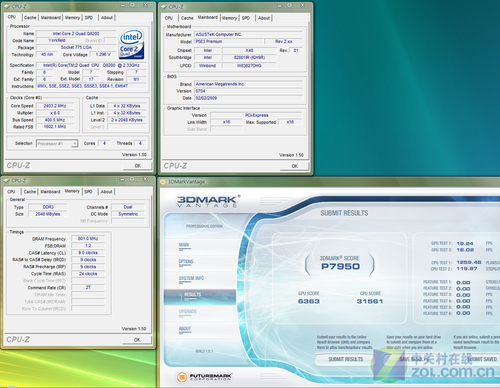Click OK in the CPU-Z processor window
The image size is (500, 388).
pyautogui.click(x=138, y=165)
